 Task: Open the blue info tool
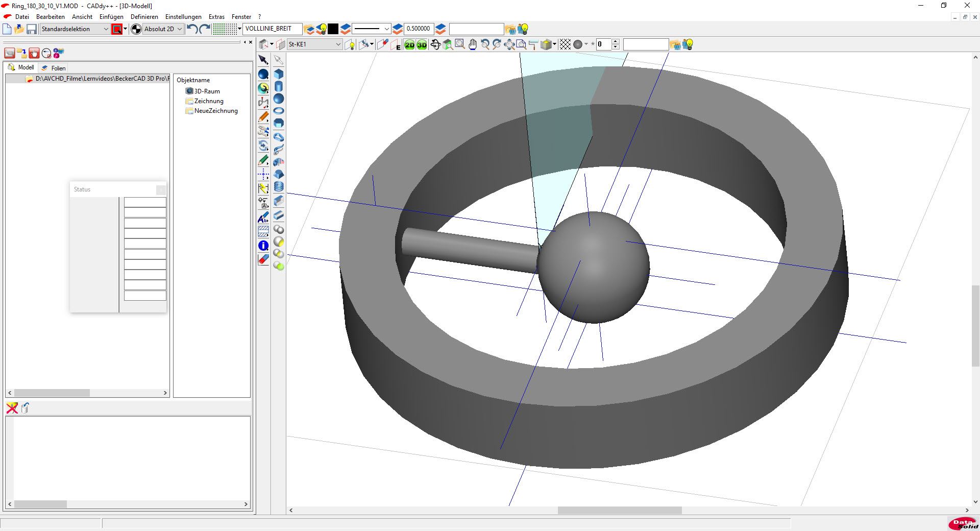click(x=263, y=246)
